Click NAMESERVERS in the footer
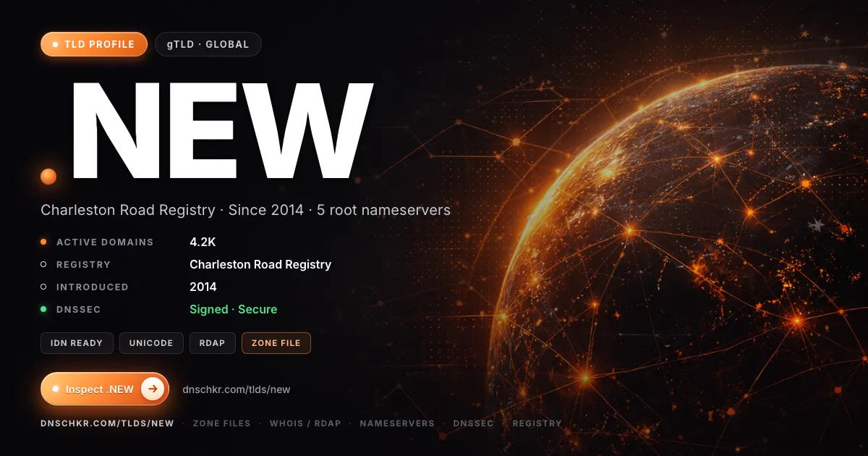Screen dimensions: 868x456 (397, 423)
